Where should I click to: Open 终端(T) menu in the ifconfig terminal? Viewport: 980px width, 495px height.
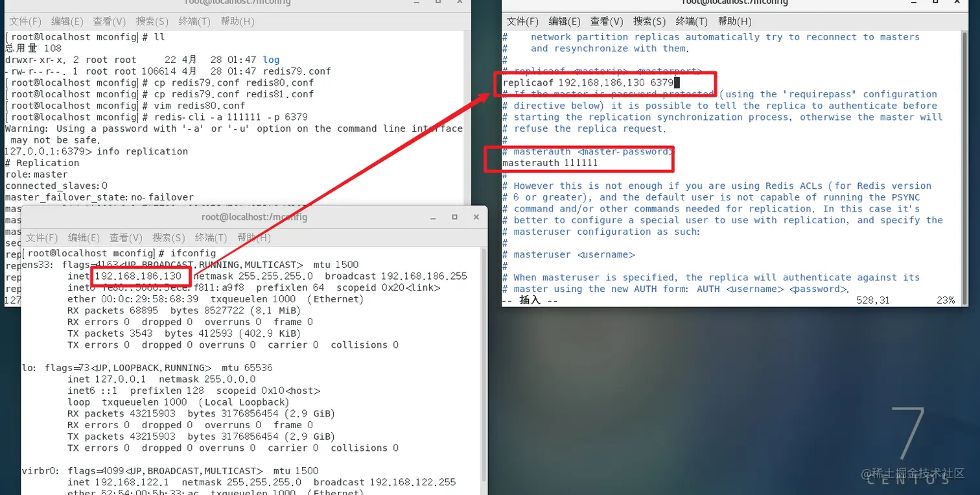[211, 238]
